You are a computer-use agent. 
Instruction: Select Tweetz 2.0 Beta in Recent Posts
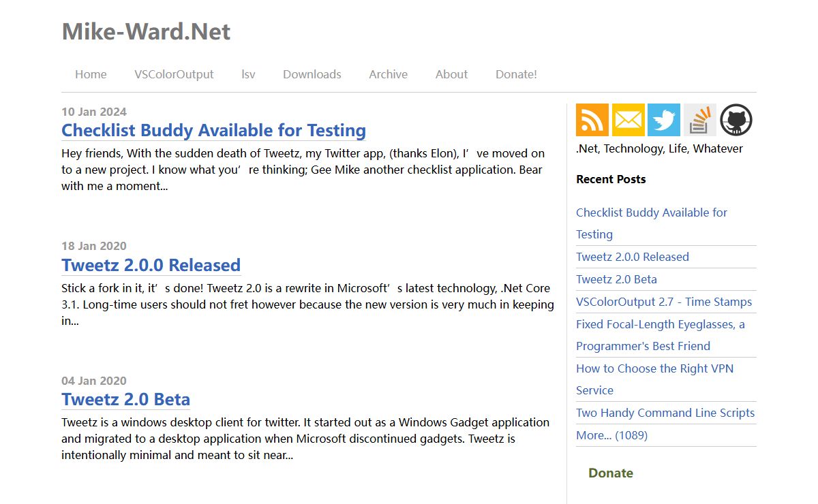point(616,279)
